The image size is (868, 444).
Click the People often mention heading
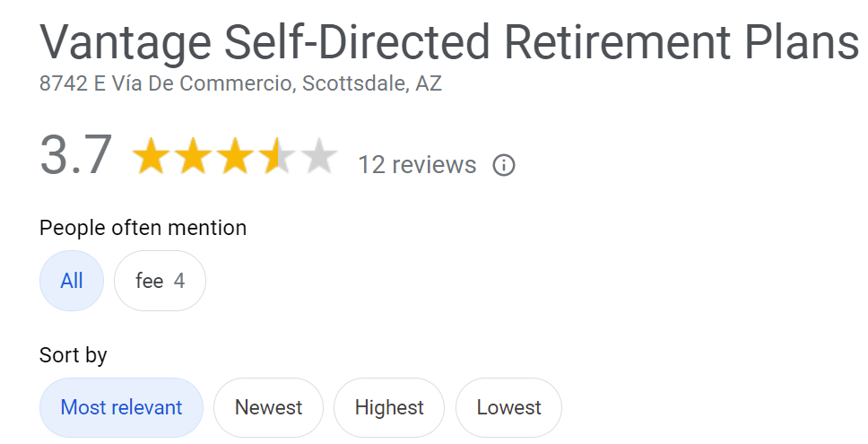[x=143, y=228]
